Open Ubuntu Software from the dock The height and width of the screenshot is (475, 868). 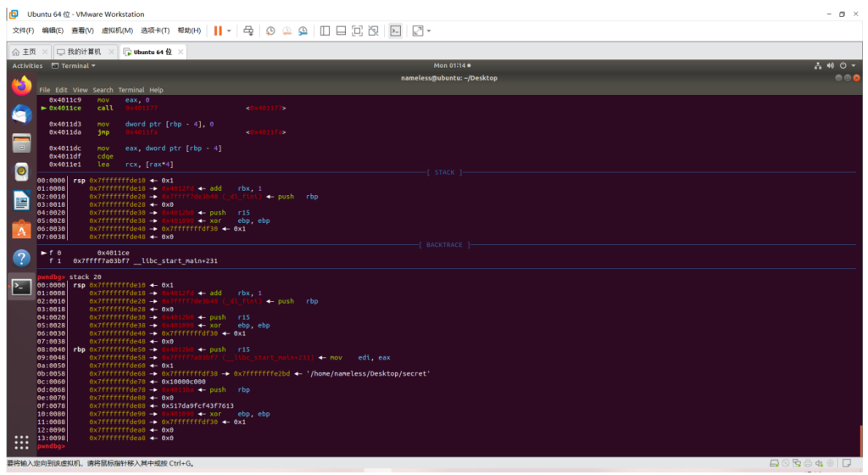tap(21, 230)
